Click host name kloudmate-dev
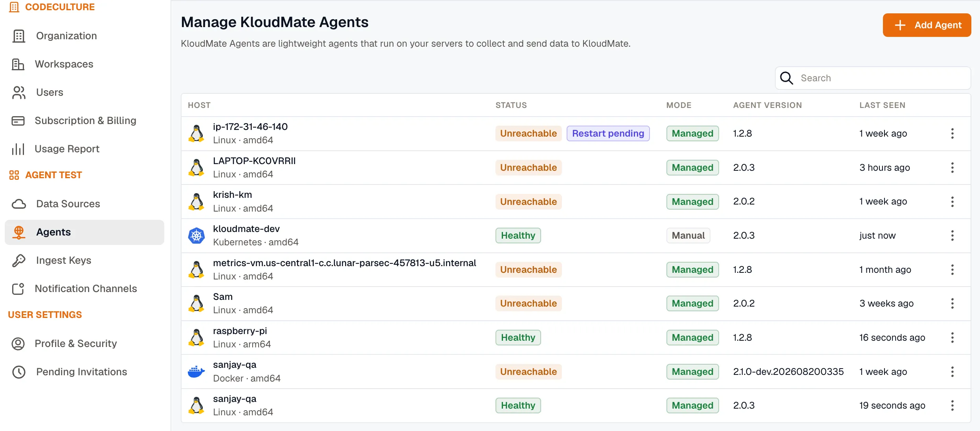The image size is (980, 431). (x=246, y=229)
